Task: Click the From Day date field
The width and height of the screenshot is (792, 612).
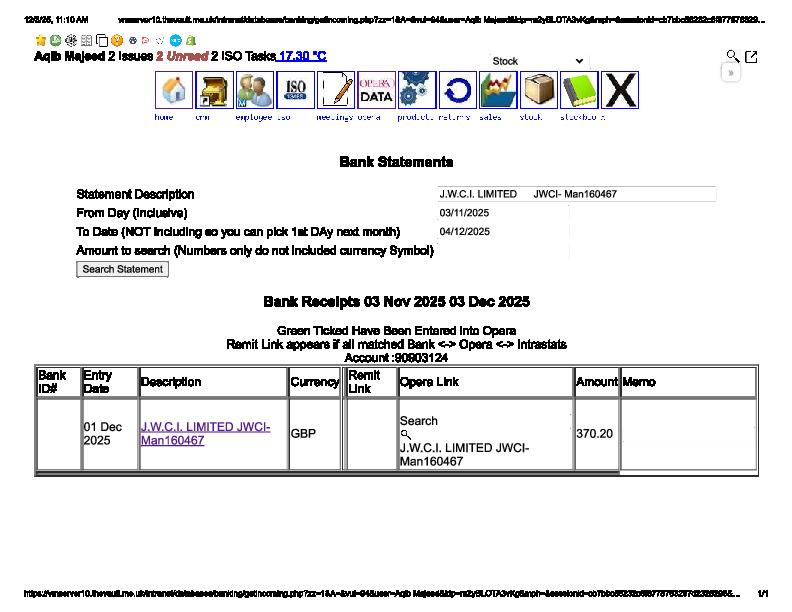Action: 502,213
